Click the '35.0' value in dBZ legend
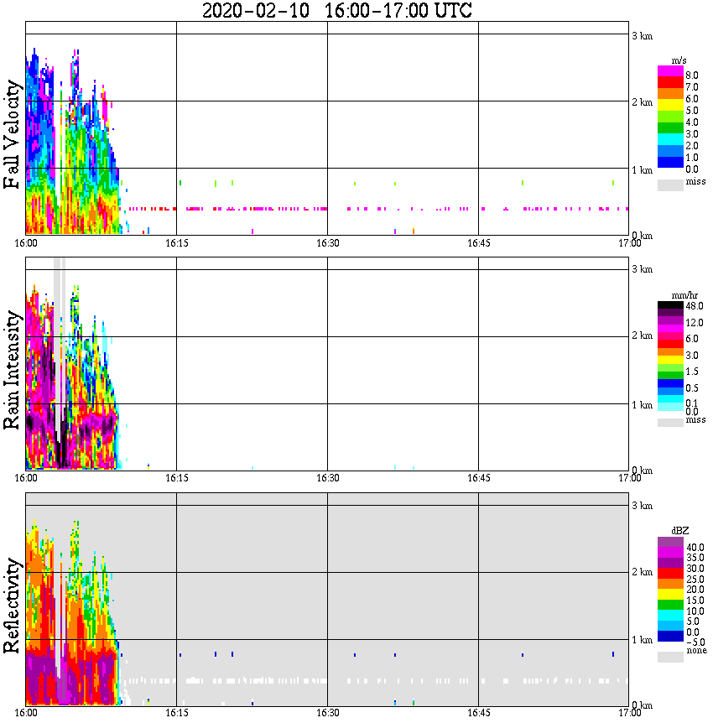Image resolution: width=713 pixels, height=728 pixels. pyautogui.click(x=695, y=558)
